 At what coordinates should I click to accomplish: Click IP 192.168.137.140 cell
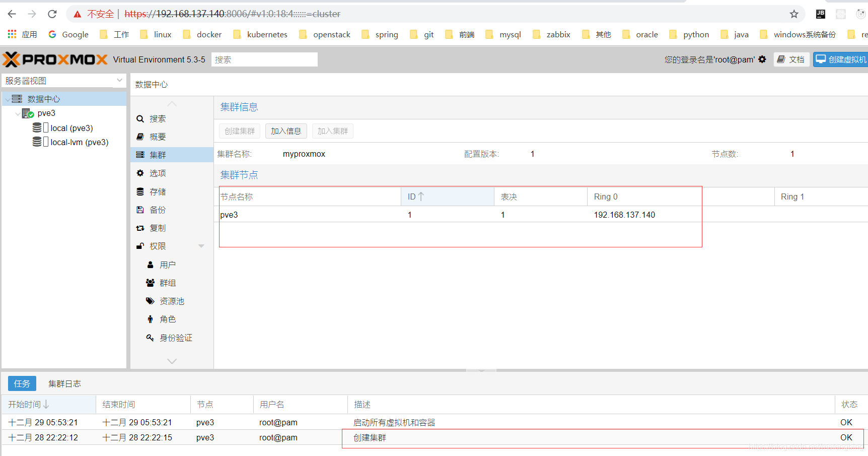coord(624,215)
